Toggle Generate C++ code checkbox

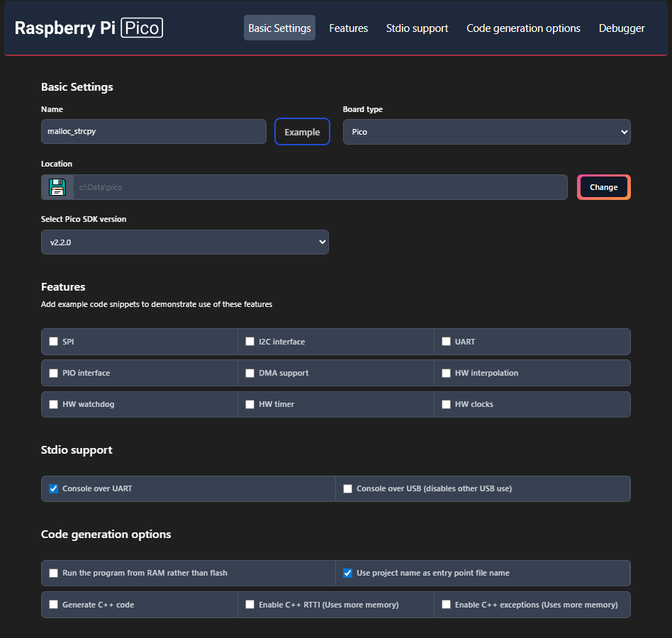click(54, 605)
